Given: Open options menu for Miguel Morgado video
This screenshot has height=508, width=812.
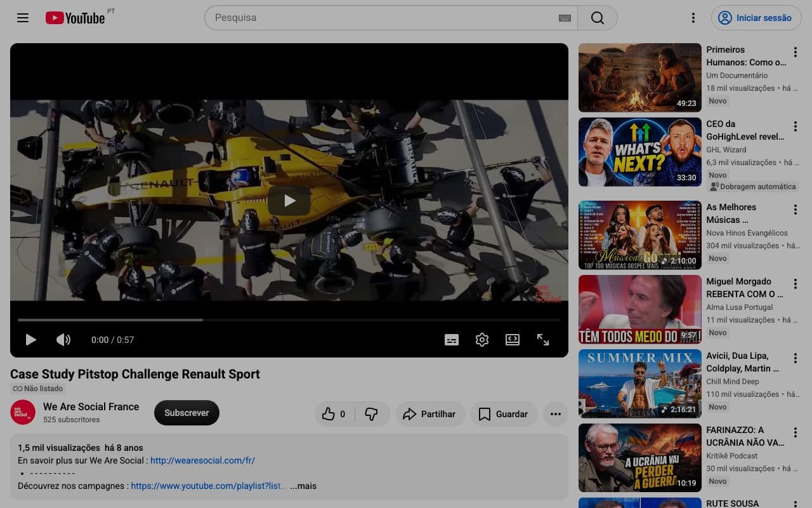Looking at the screenshot, I should pyautogui.click(x=795, y=284).
